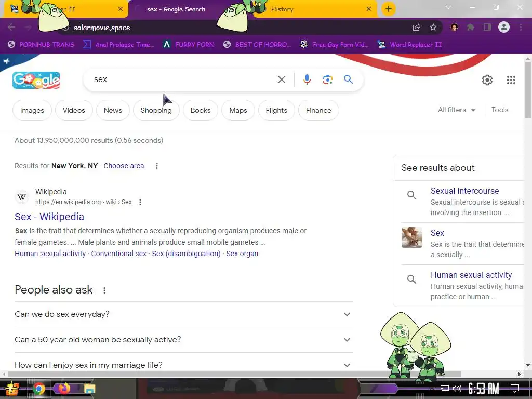This screenshot has height=399, width=532.
Task: Open File Explorer from the taskbar
Action: (89, 389)
